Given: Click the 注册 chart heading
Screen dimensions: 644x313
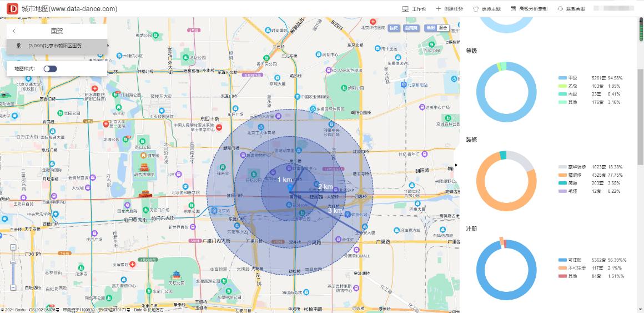Looking at the screenshot, I should [471, 228].
